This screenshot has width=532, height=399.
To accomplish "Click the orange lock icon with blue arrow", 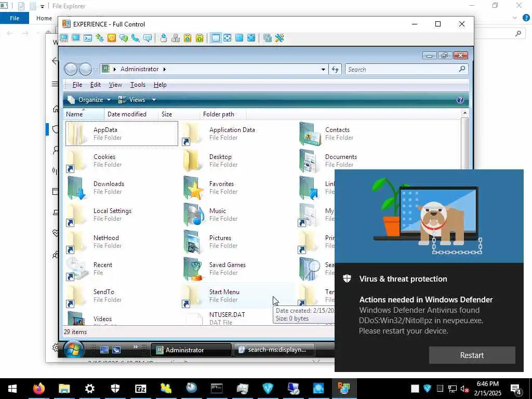I will pos(187,38).
